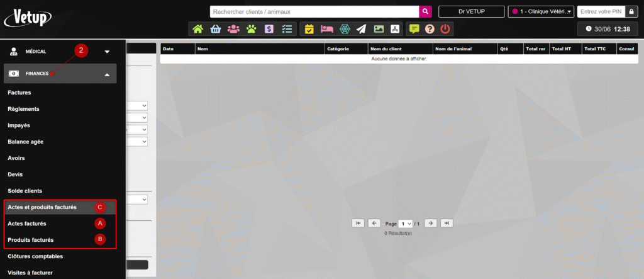This screenshot has height=279, width=644.
Task: Open Produits facturés menu entry
Action: point(31,239)
